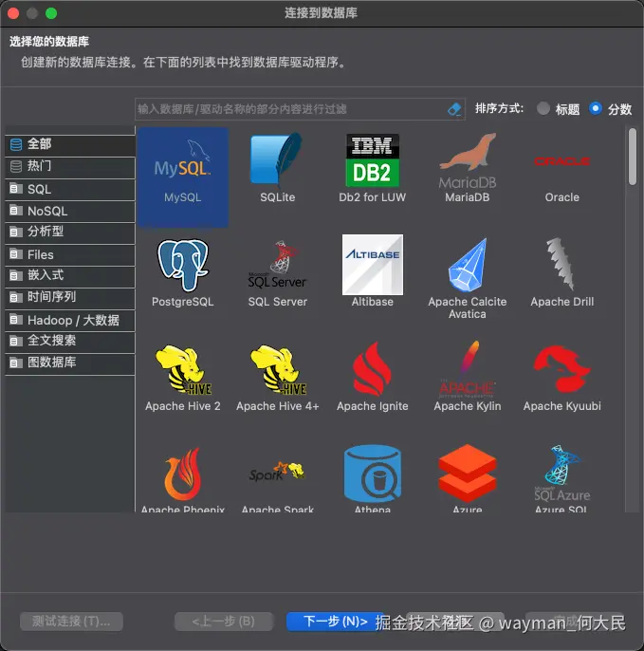Screen dimensions: 644x651
Task: Open the 嵌入式 category
Action: (x=70, y=275)
